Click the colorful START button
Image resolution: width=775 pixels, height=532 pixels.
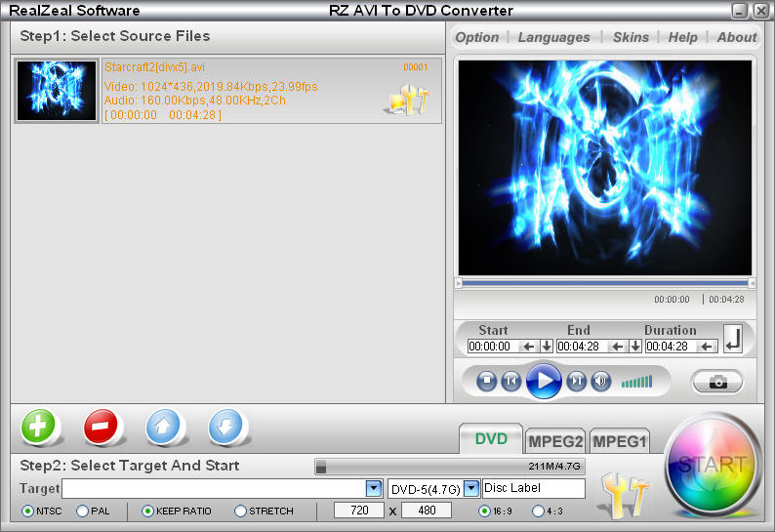713,465
